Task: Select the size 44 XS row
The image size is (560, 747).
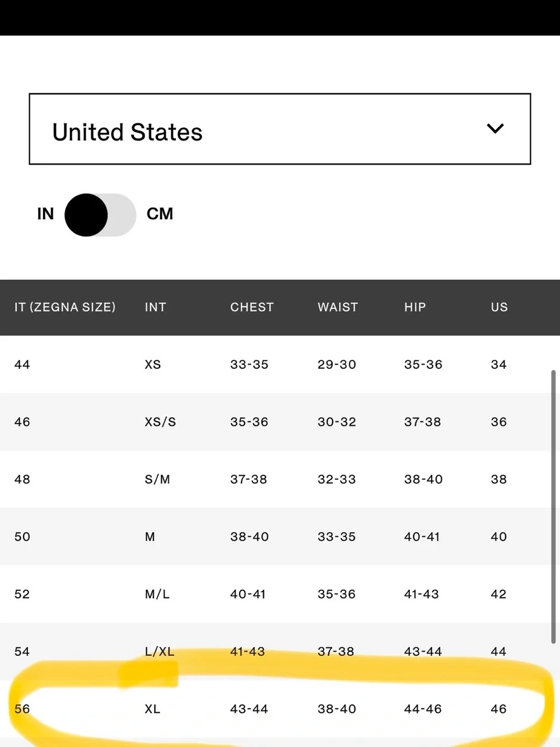Action: click(276, 364)
